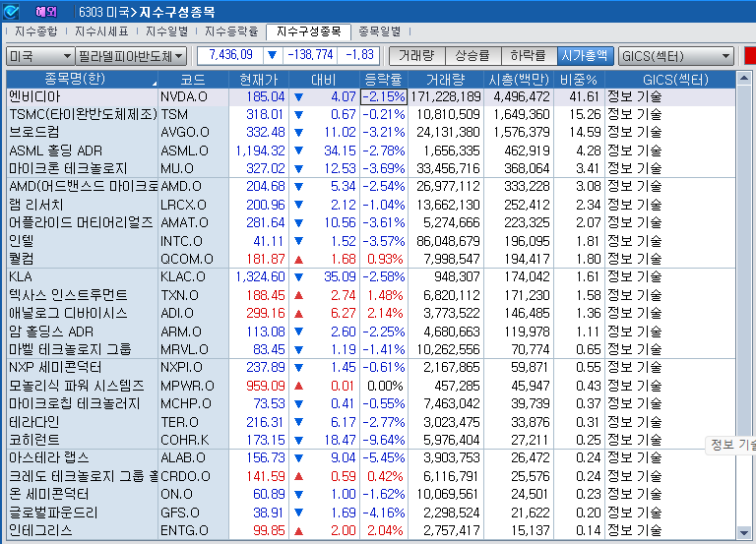Click the 시총(백만) column header
Image resolution: width=756 pixels, height=544 pixels.
click(x=519, y=80)
